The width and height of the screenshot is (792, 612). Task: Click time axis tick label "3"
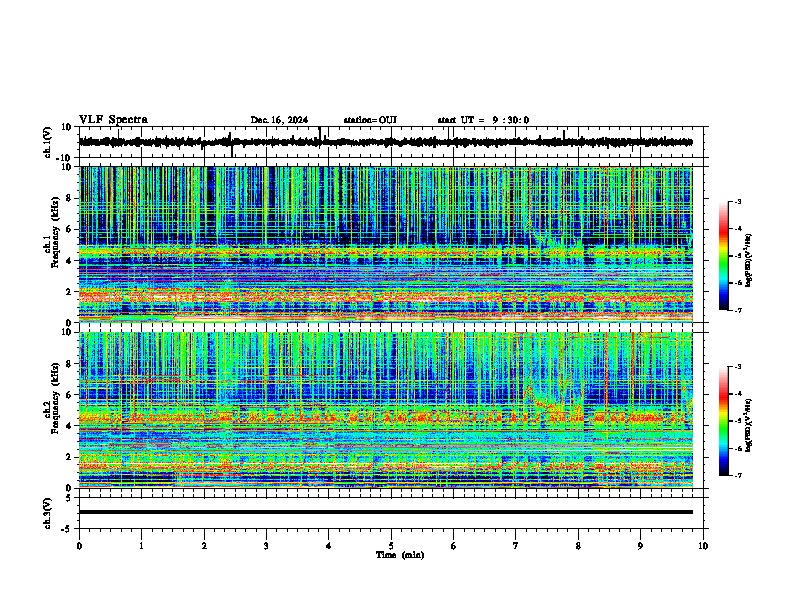click(x=266, y=546)
